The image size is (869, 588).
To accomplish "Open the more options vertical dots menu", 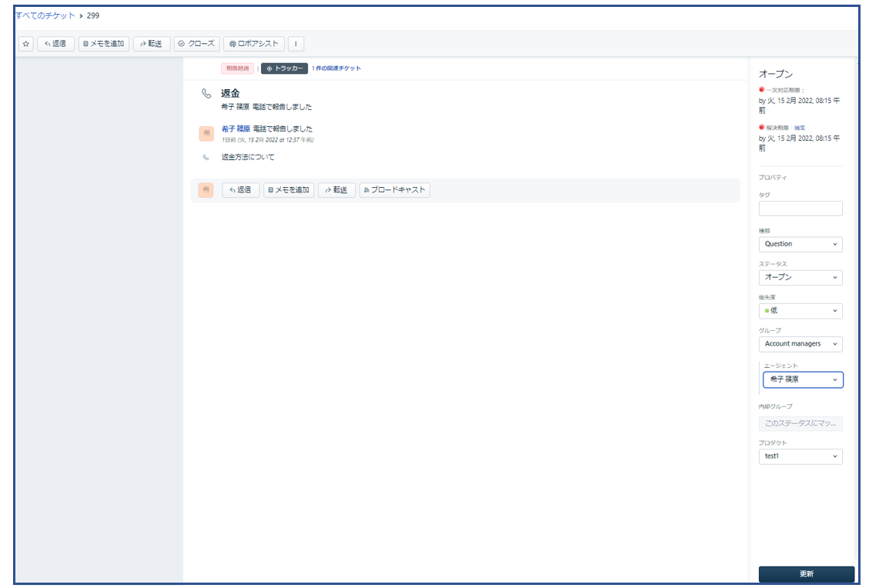I will [296, 44].
